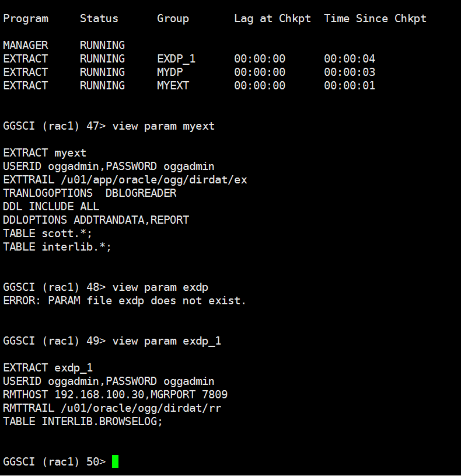Select the "Group" column header
Viewport: 461px width, 476px height.
point(173,19)
